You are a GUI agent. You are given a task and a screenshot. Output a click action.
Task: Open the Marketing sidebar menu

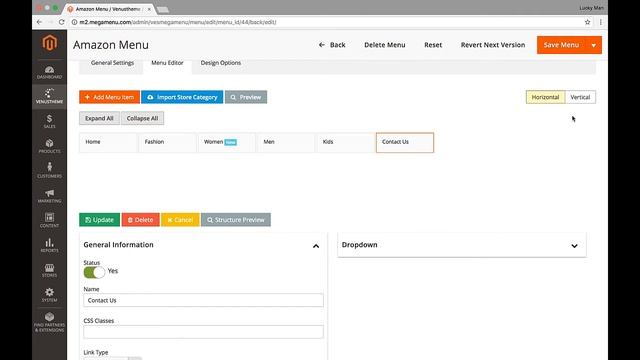pos(49,196)
